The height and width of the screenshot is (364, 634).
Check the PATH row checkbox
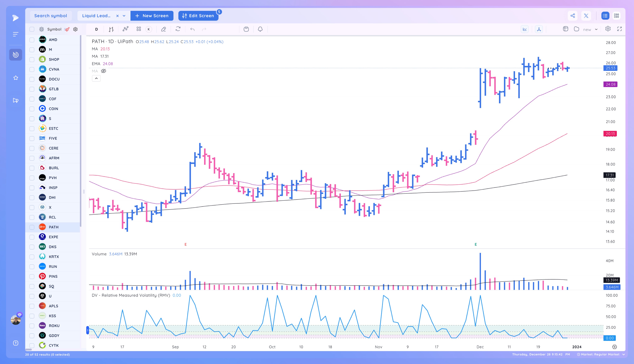(32, 227)
